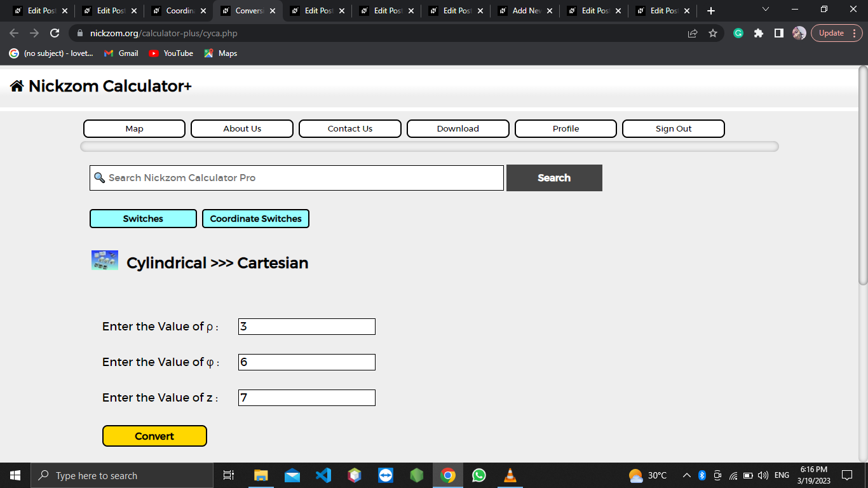This screenshot has height=488, width=868.
Task: Click the φ value input field
Action: [x=307, y=362]
